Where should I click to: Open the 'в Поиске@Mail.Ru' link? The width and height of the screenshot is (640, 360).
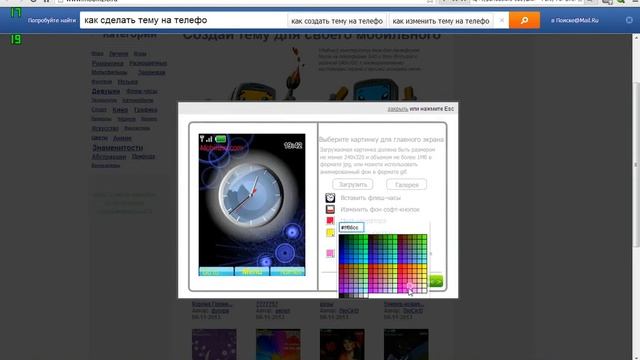[575, 20]
